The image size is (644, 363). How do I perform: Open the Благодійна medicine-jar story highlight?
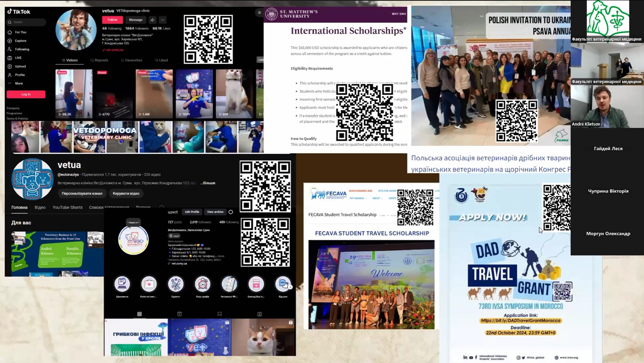256,284
